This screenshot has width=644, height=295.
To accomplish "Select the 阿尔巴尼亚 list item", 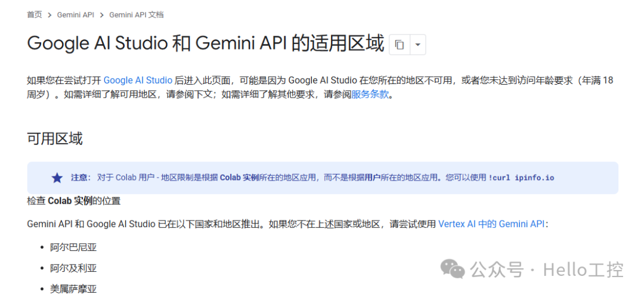I will pyautogui.click(x=73, y=247).
